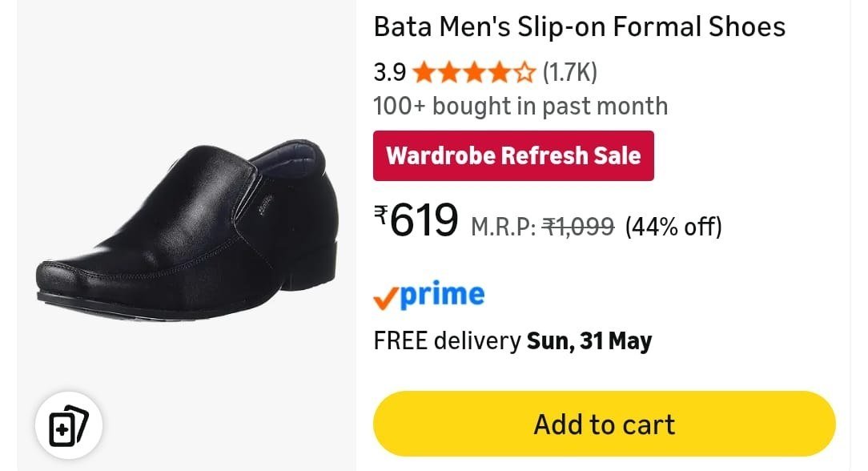This screenshot has height=471, width=868.
Task: Select the black shoe product image
Action: (x=187, y=231)
